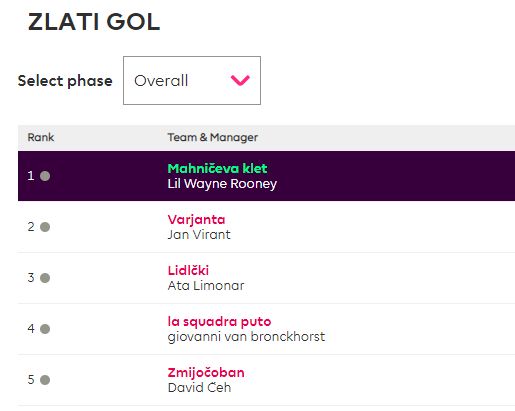Image resolution: width=515 pixels, height=411 pixels.
Task: Select manager name Jan Virant
Action: (x=199, y=235)
